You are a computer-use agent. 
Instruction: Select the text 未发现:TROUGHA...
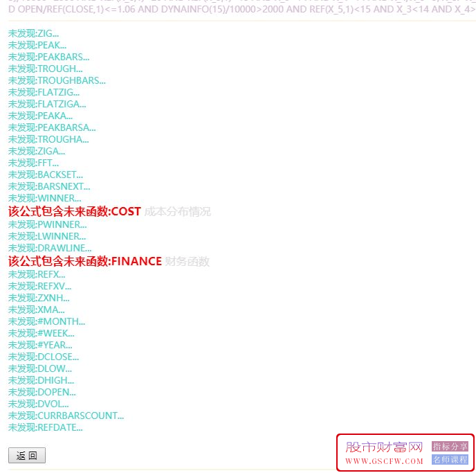coord(48,139)
